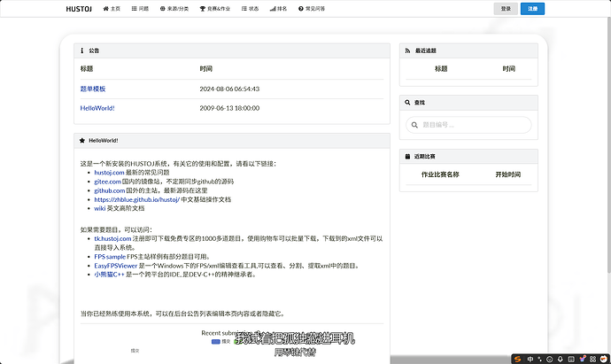The width and height of the screenshot is (611, 364).
Task: Click the problem ID search field
Action: tap(469, 125)
